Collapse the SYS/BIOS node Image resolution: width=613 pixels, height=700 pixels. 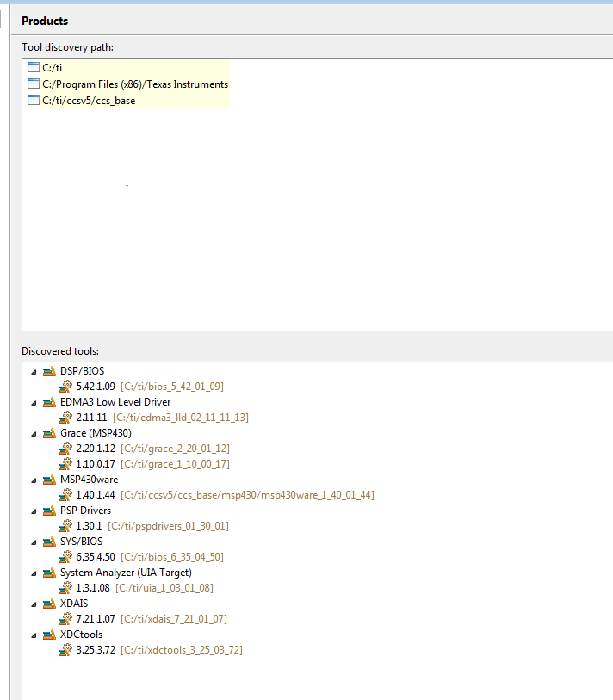click(34, 542)
